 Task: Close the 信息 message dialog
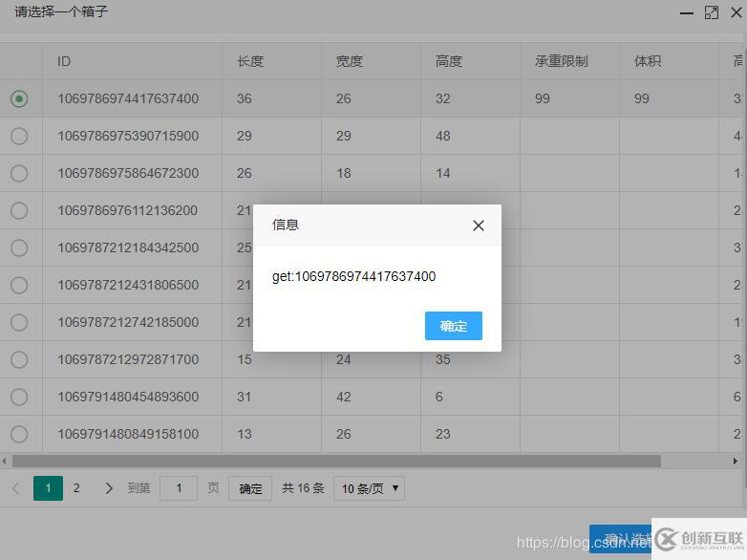tap(479, 226)
